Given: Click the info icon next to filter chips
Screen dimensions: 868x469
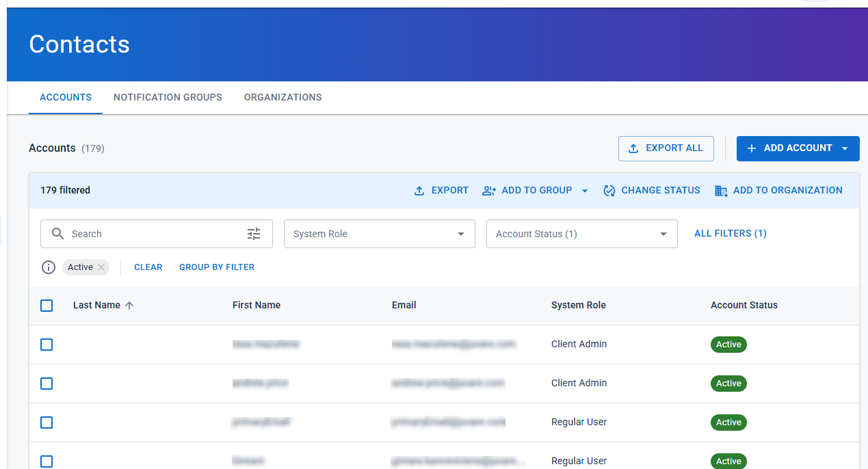Looking at the screenshot, I should [48, 267].
